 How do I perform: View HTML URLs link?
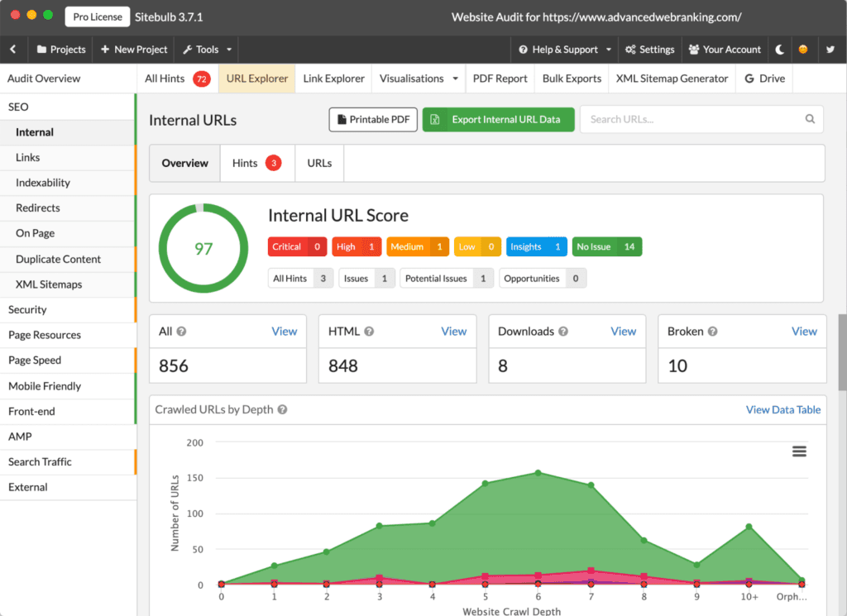pos(454,332)
